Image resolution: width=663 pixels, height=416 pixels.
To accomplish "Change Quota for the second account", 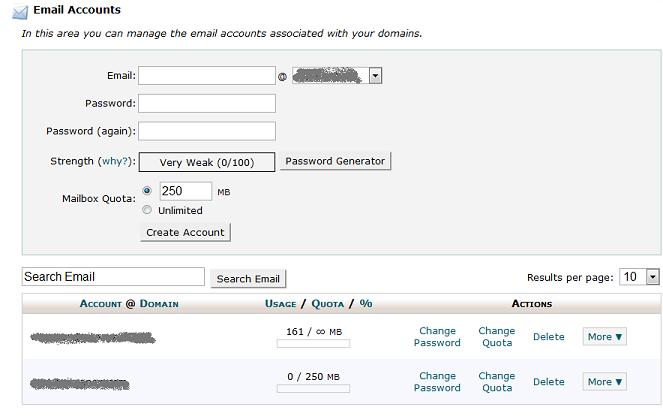I will point(496,382).
